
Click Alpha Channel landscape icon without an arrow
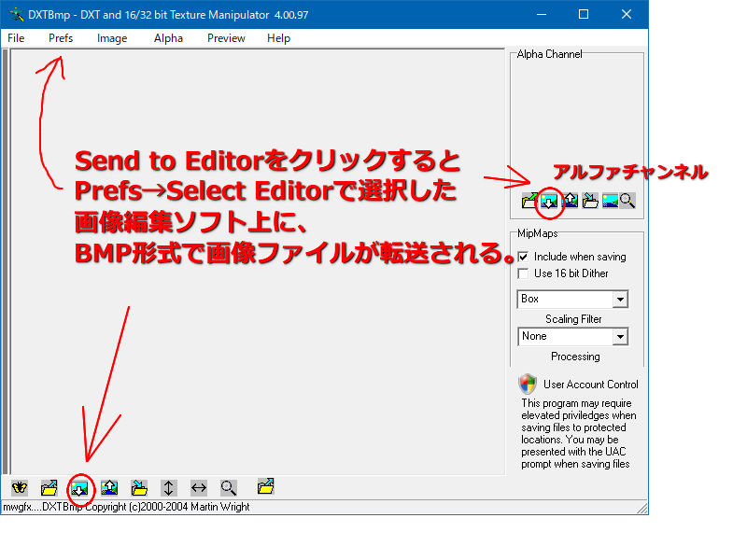coord(610,201)
